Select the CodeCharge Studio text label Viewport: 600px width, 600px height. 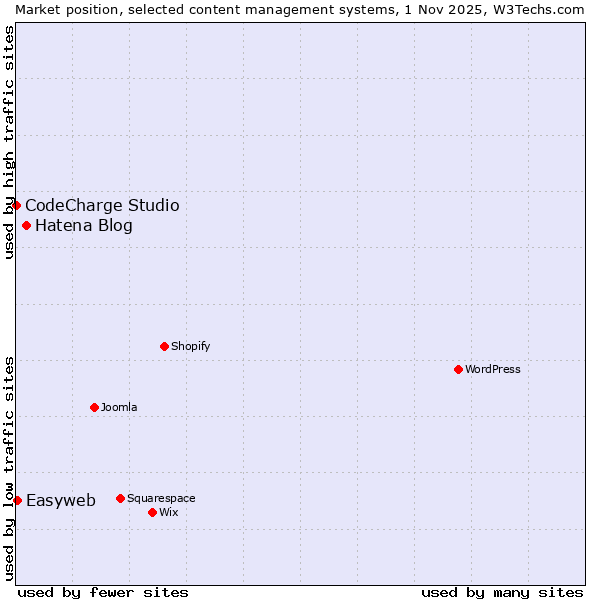[x=102, y=206]
